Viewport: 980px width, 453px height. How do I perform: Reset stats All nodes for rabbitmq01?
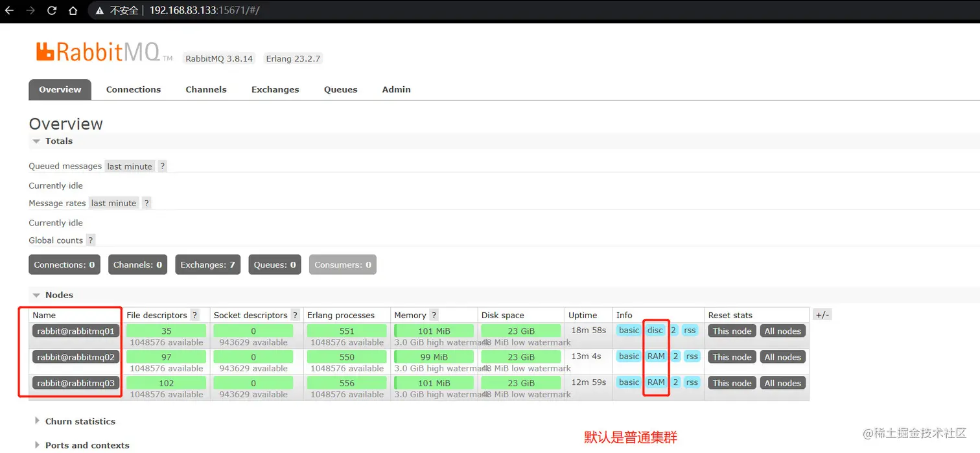click(782, 331)
